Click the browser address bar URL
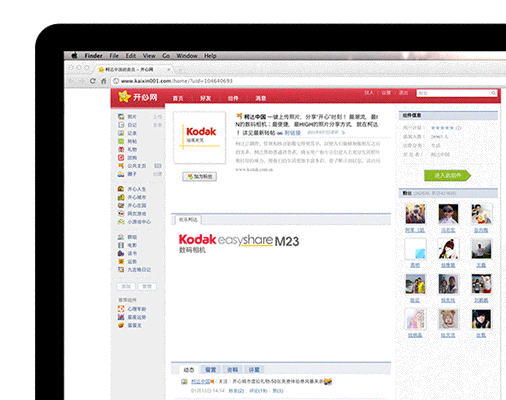This screenshot has width=506, height=400. (177, 81)
